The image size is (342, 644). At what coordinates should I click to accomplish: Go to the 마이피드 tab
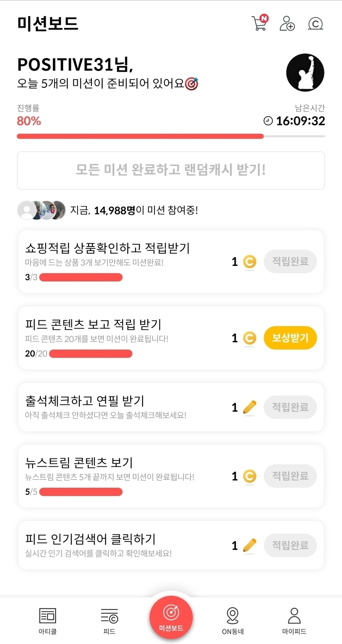click(294, 620)
